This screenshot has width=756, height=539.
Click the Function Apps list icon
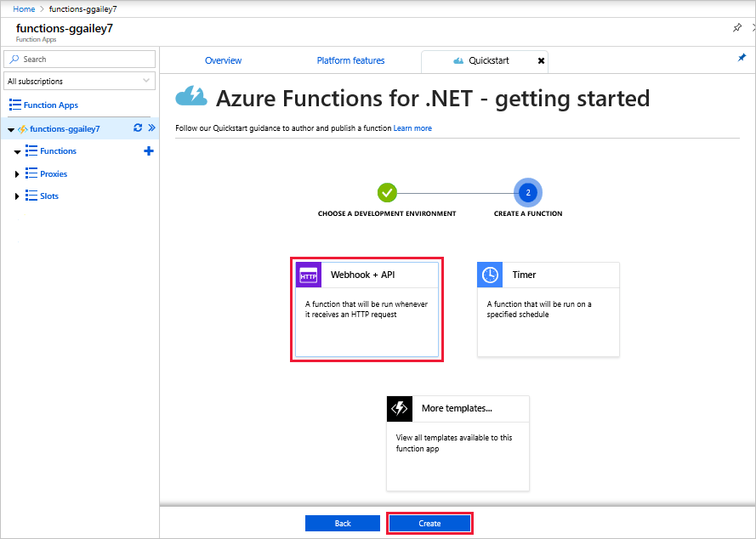coord(15,105)
